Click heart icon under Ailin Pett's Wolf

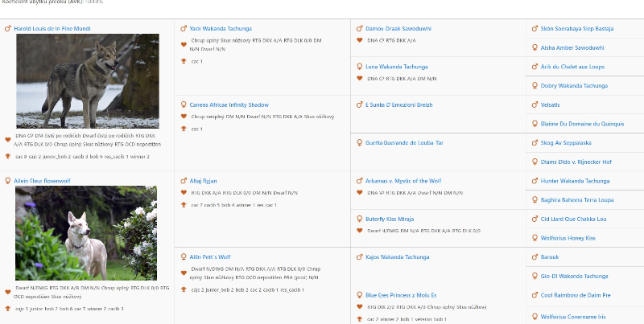click(x=184, y=273)
